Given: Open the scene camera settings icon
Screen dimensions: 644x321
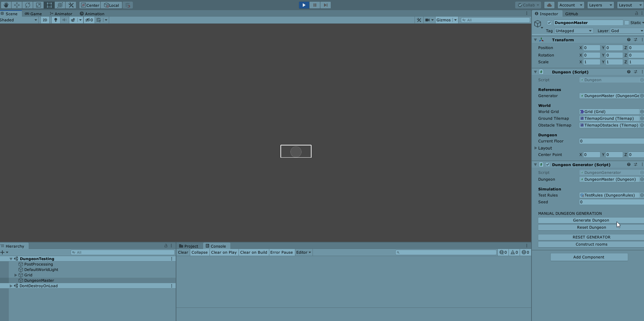Looking at the screenshot, I should 427,20.
